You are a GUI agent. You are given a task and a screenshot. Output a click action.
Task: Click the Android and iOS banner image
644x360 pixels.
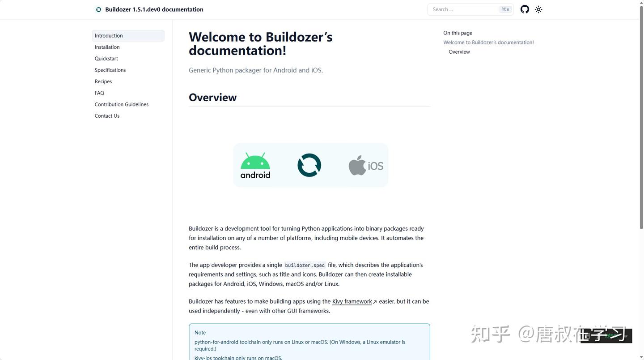(x=310, y=165)
